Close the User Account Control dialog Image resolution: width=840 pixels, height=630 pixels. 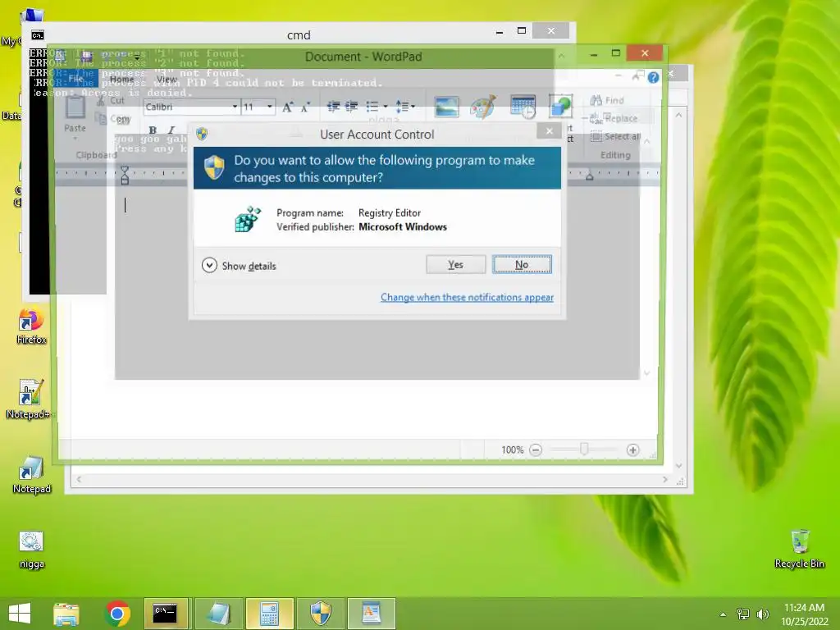click(549, 130)
